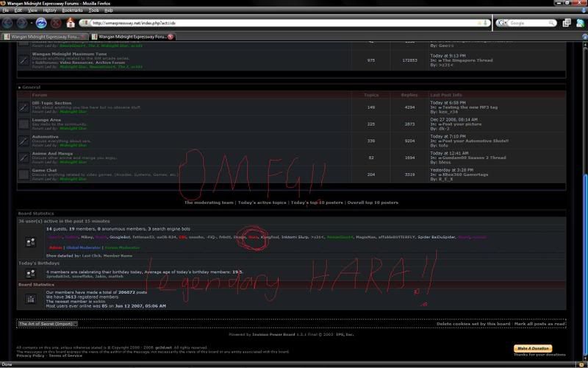Open the Lounge Area forum
Screen dimensions: 588x368
click(46, 120)
